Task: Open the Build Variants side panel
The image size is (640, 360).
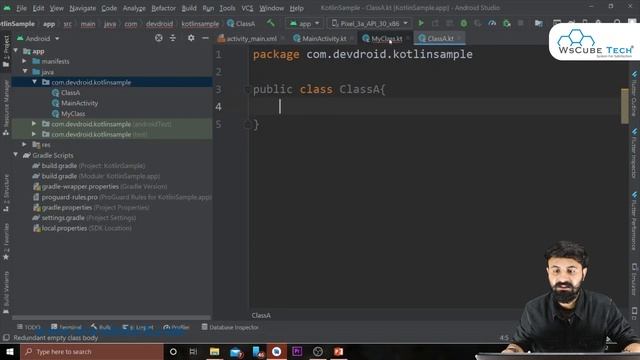Action: coord(6,293)
